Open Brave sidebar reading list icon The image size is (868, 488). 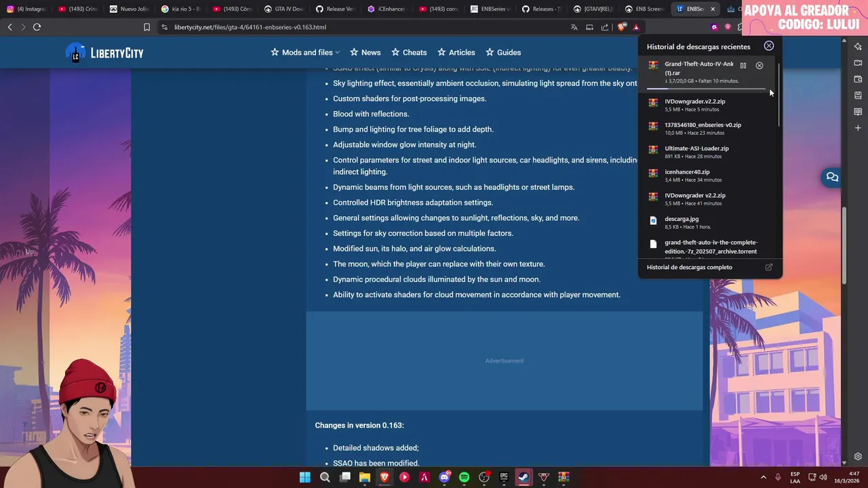[858, 112]
